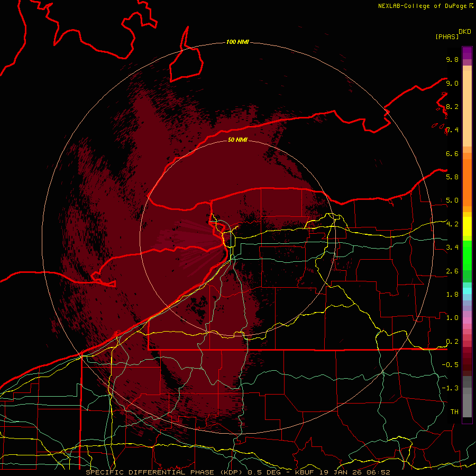Click the 50 NMI range ring label
This screenshot has width=476, height=476.
(237, 140)
